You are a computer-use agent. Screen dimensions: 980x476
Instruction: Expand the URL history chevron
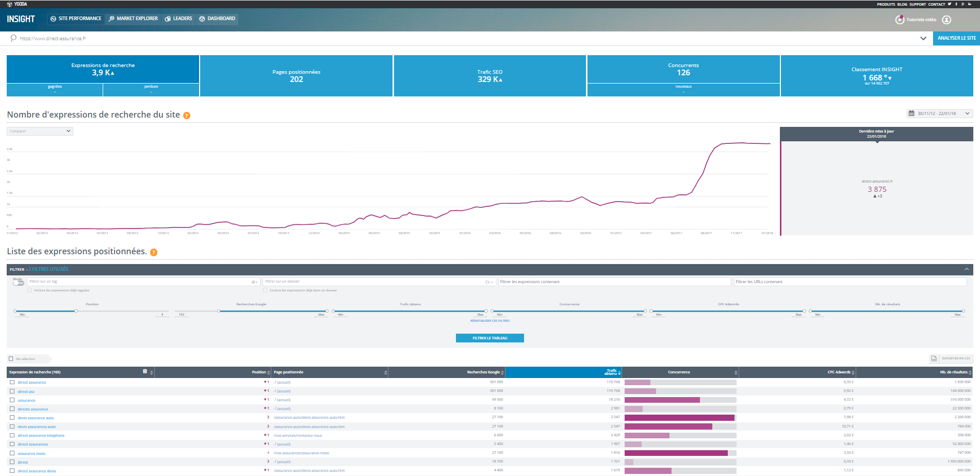coord(923,38)
